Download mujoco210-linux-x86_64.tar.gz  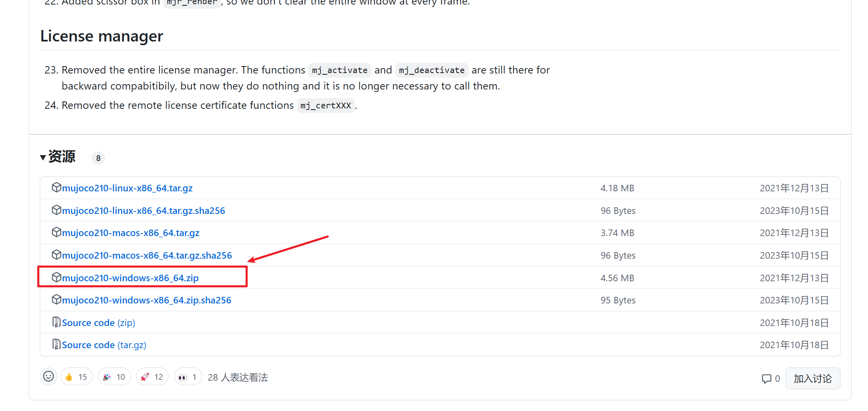[128, 188]
